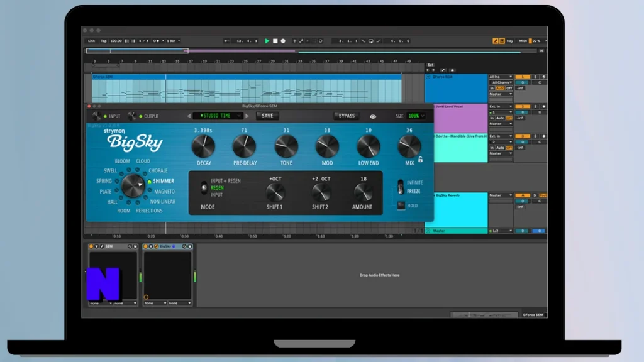Fold the GForce SEM track with its arrow
Viewport: 644px width, 362px height.
pyautogui.click(x=428, y=77)
